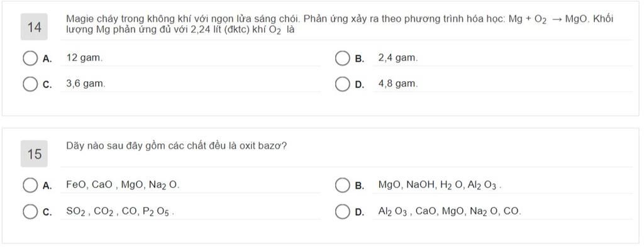This screenshot has width=644, height=251.
Task: Click the question number 14 badge
Action: click(x=34, y=27)
